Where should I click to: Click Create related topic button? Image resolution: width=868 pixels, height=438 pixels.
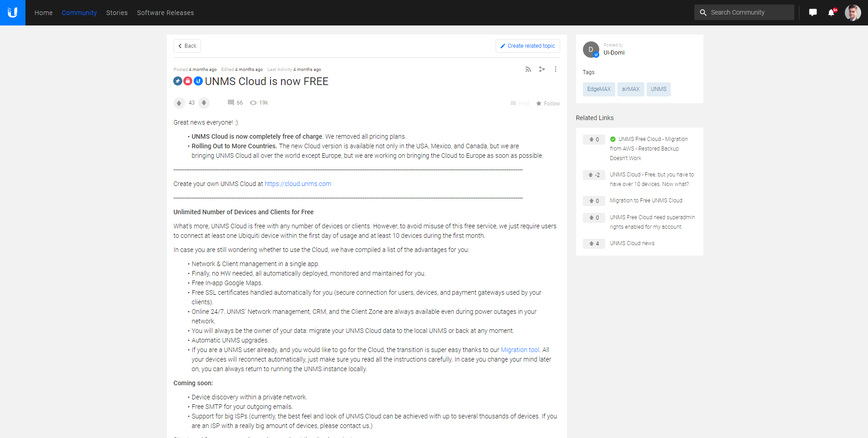click(527, 46)
